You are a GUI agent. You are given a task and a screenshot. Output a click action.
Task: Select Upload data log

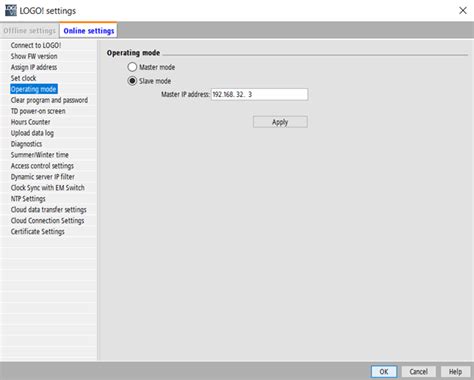click(x=32, y=133)
